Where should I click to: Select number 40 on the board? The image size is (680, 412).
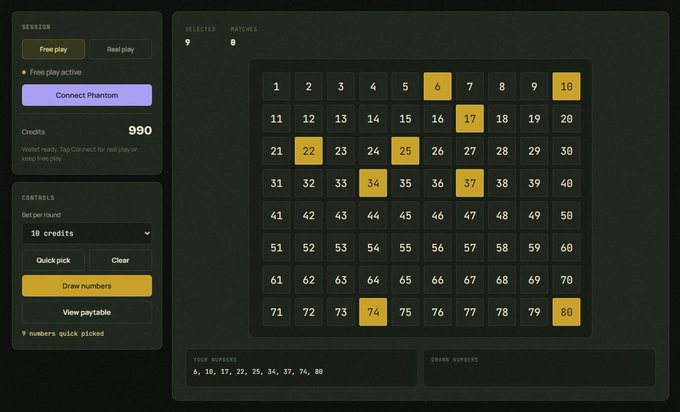tap(566, 183)
